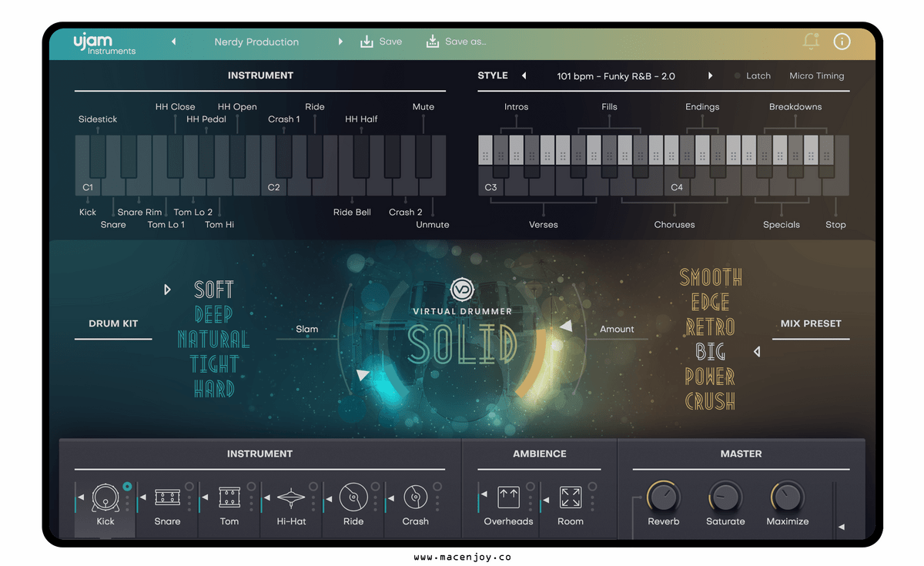The width and height of the screenshot is (924, 566).
Task: Click the Save download icon
Action: [x=367, y=42]
